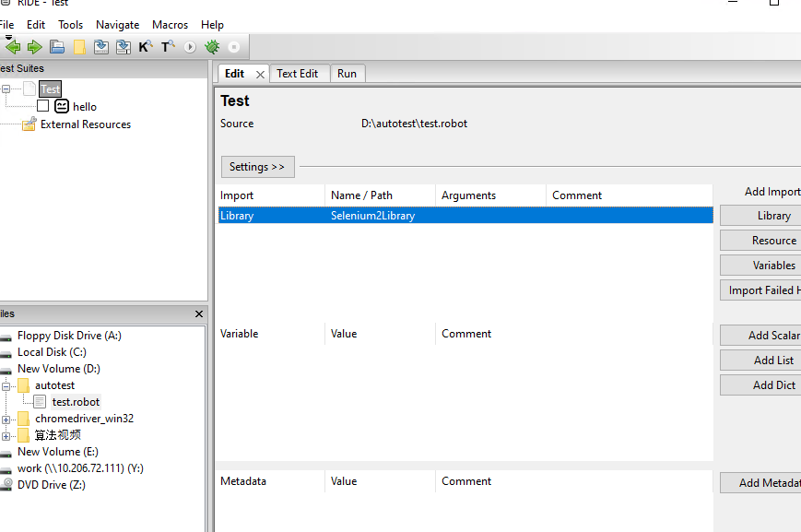Click the External Resources folder icon
The height and width of the screenshot is (532, 801).
pos(29,124)
